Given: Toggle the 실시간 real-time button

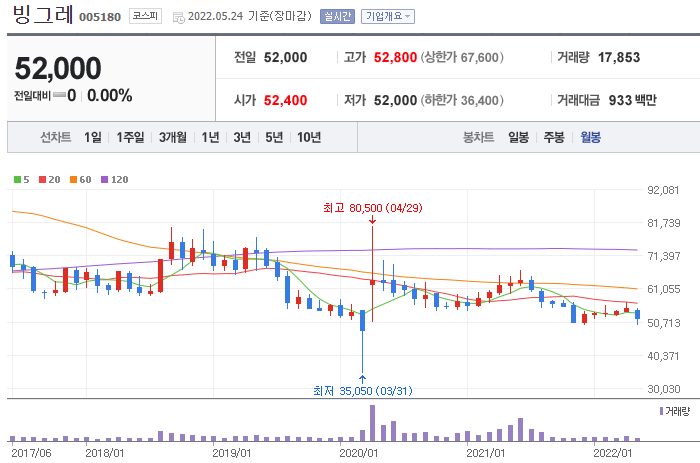Looking at the screenshot, I should (x=337, y=17).
